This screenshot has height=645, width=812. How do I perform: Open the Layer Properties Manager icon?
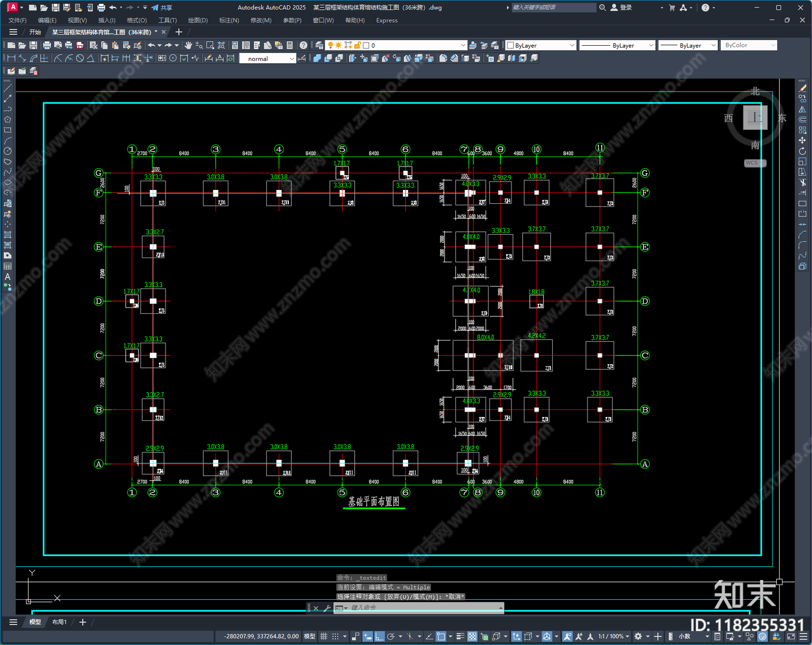[319, 45]
